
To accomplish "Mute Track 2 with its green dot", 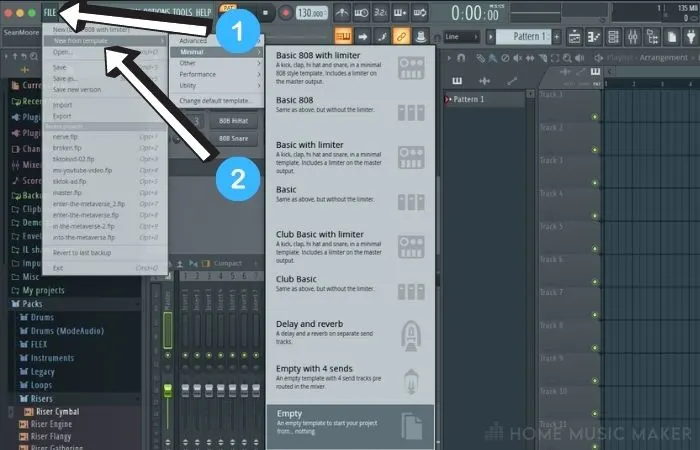I will (x=595, y=150).
